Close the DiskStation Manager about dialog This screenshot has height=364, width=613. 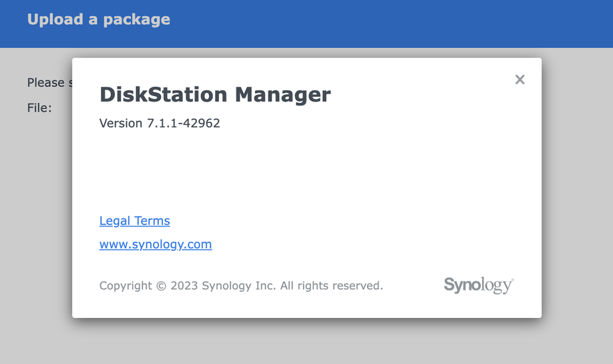[520, 79]
